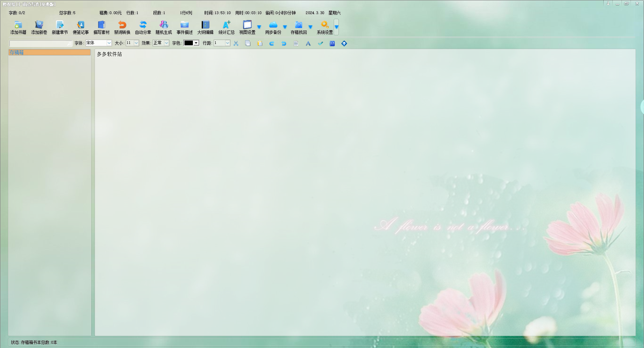This screenshot has height=348, width=644.
Task: Click the 视图设置 view settings icon
Action: (x=247, y=25)
